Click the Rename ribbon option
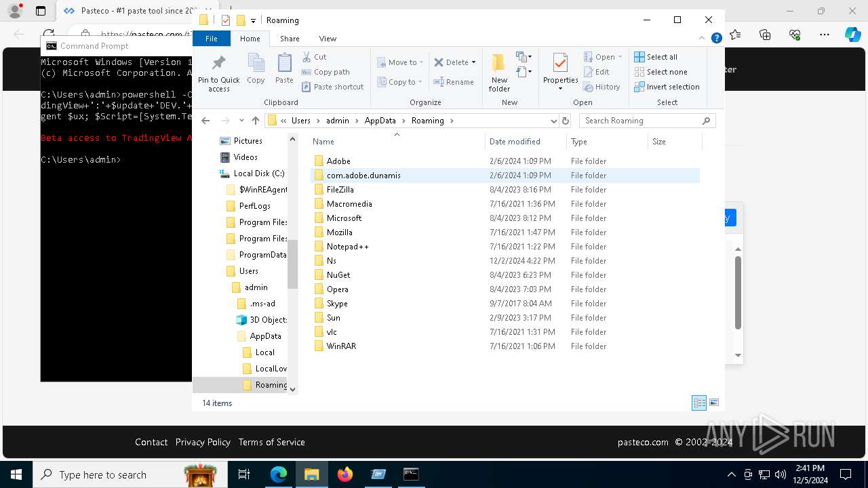The width and height of the screenshot is (868, 488). point(454,82)
